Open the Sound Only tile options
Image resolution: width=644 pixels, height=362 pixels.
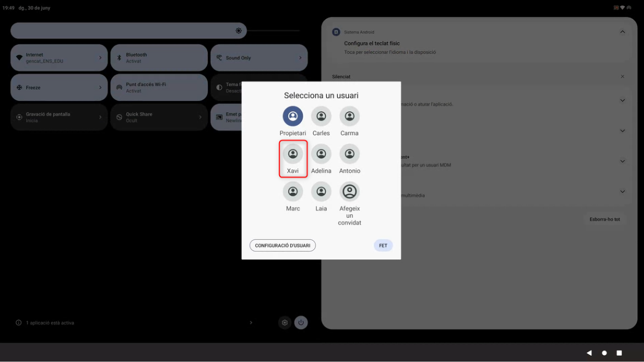[300, 58]
